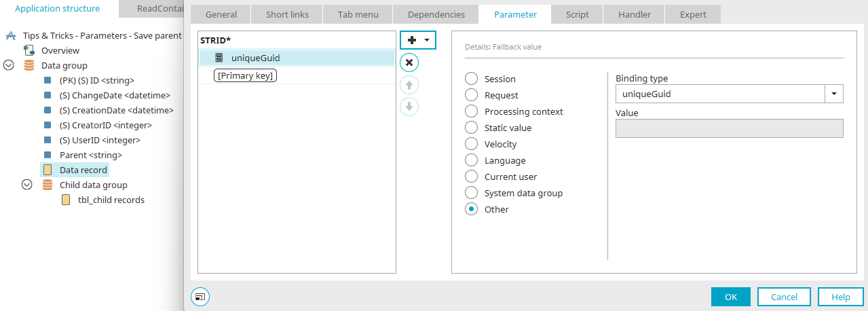Click the move-up arrow icon
The width and height of the screenshot is (868, 311).
409,85
